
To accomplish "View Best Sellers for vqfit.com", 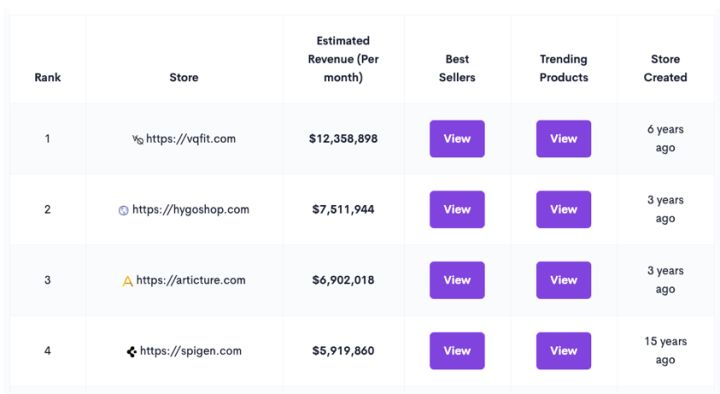I will point(457,139).
